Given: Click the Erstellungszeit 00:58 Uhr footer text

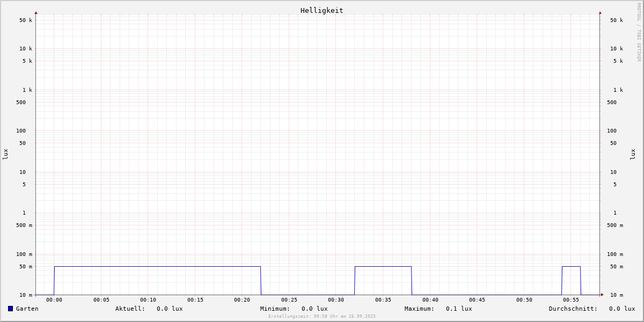Looking at the screenshot, I should click(322, 317).
